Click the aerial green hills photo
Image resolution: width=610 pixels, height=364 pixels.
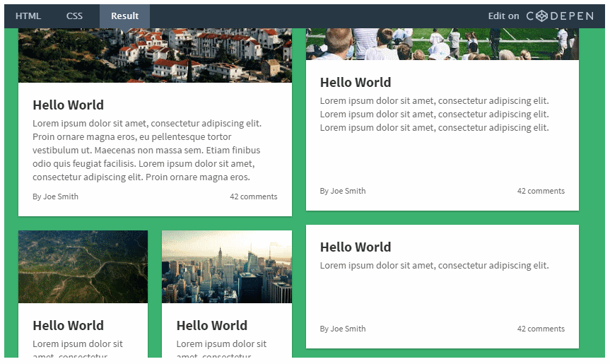tap(83, 266)
